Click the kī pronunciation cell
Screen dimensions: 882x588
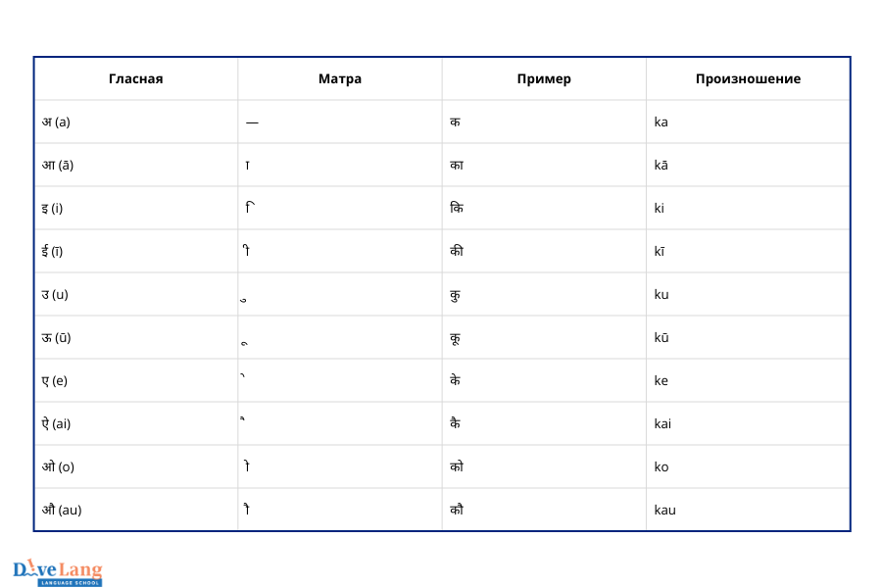click(x=748, y=252)
